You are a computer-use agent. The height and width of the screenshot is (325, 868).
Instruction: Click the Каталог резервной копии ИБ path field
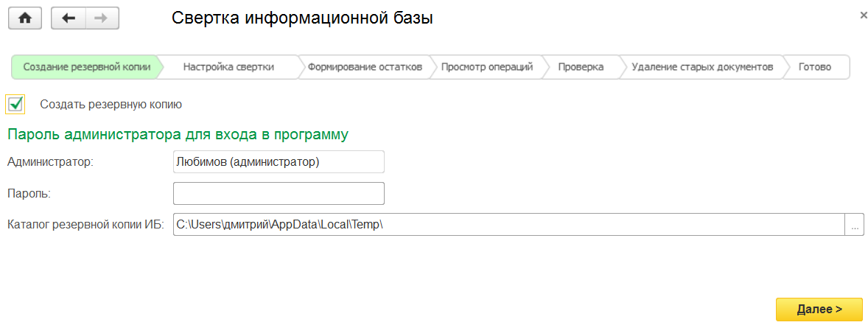click(x=508, y=225)
